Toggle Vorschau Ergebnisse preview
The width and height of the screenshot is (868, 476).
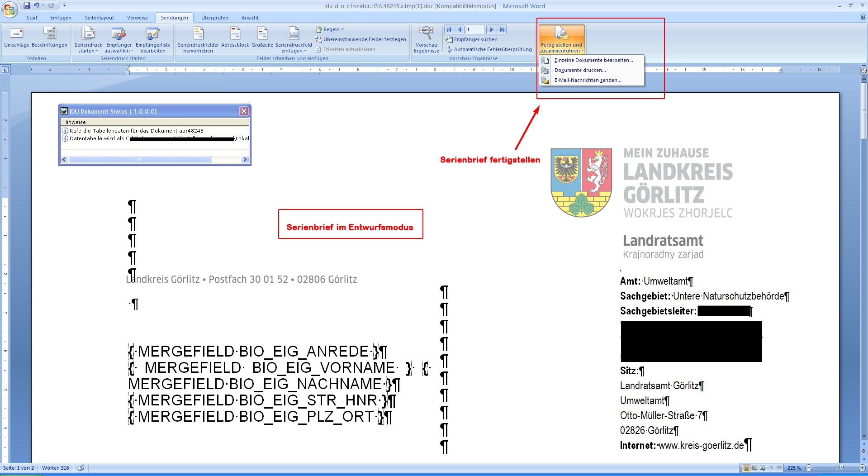point(426,34)
